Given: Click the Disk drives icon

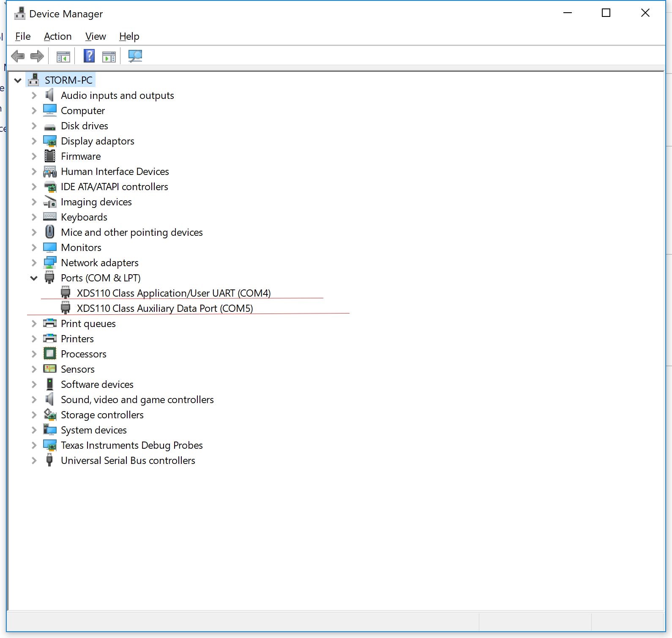Looking at the screenshot, I should pyautogui.click(x=50, y=127).
